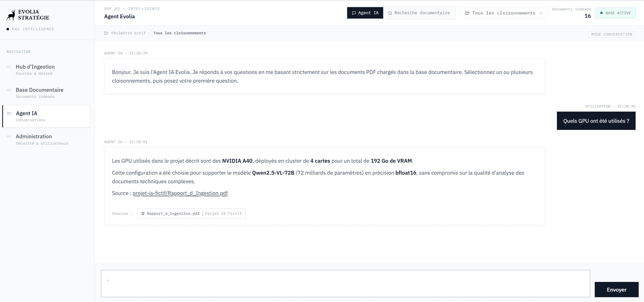Select the Agent IA tab

point(365,13)
